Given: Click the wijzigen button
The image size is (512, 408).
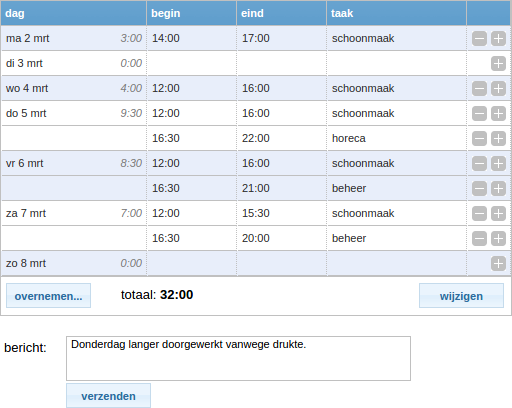Looking at the screenshot, I should 461,296.
